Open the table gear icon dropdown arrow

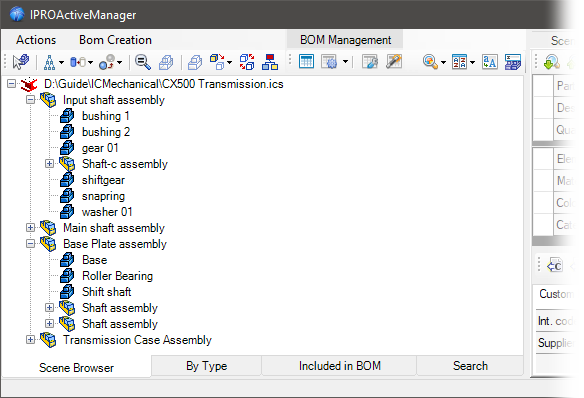click(345, 61)
